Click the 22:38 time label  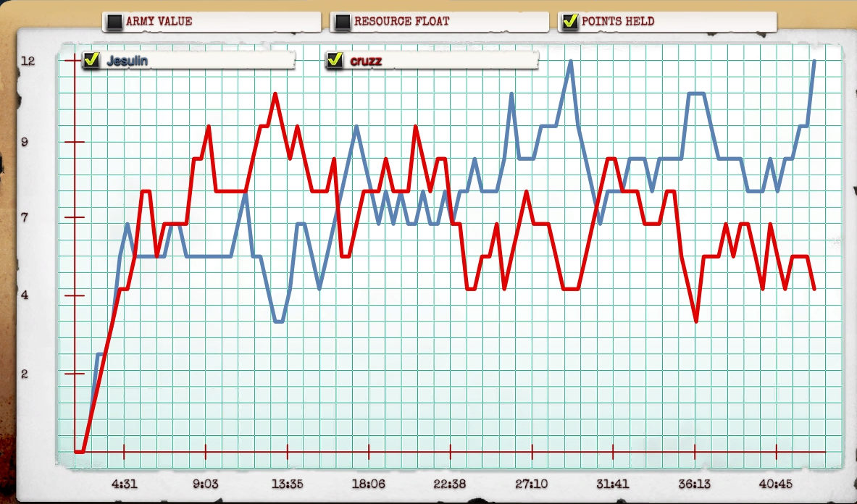(x=450, y=484)
